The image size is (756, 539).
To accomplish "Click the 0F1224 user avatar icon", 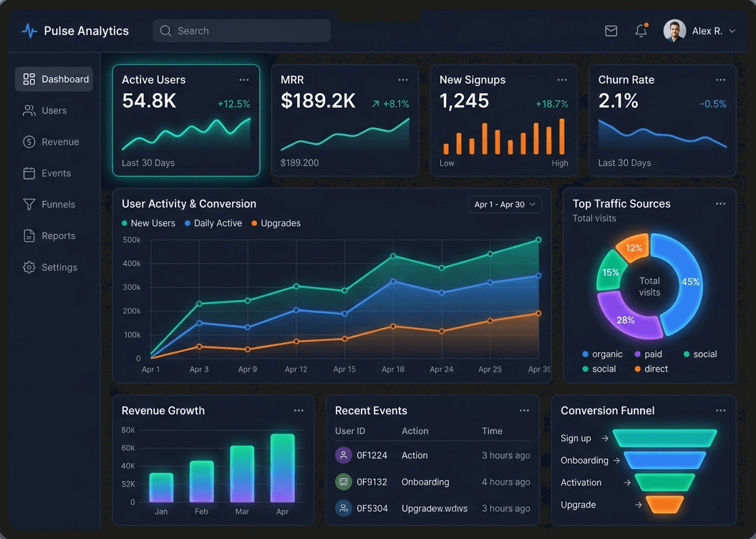I will coord(344,455).
